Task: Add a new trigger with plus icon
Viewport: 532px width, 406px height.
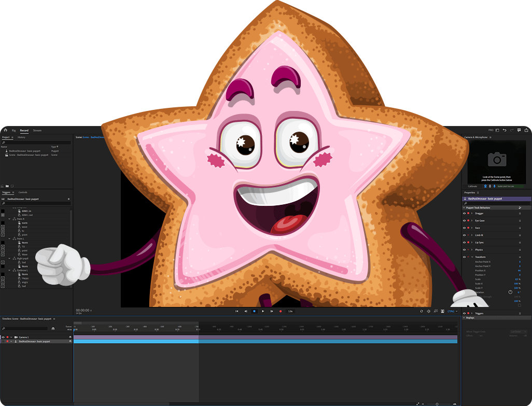Action: point(68,199)
